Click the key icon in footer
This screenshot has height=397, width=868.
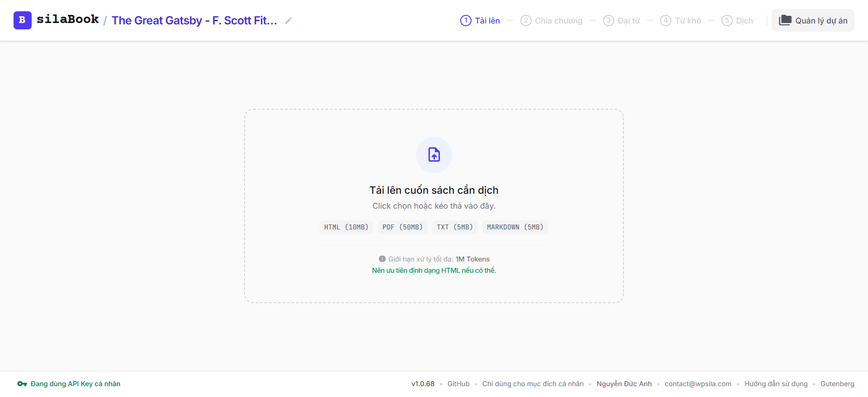pos(22,384)
